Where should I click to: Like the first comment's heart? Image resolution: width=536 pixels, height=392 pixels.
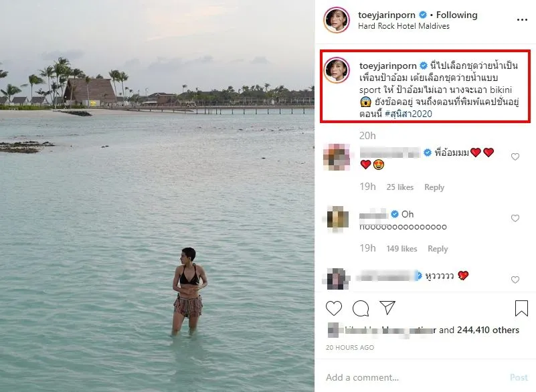click(x=515, y=157)
